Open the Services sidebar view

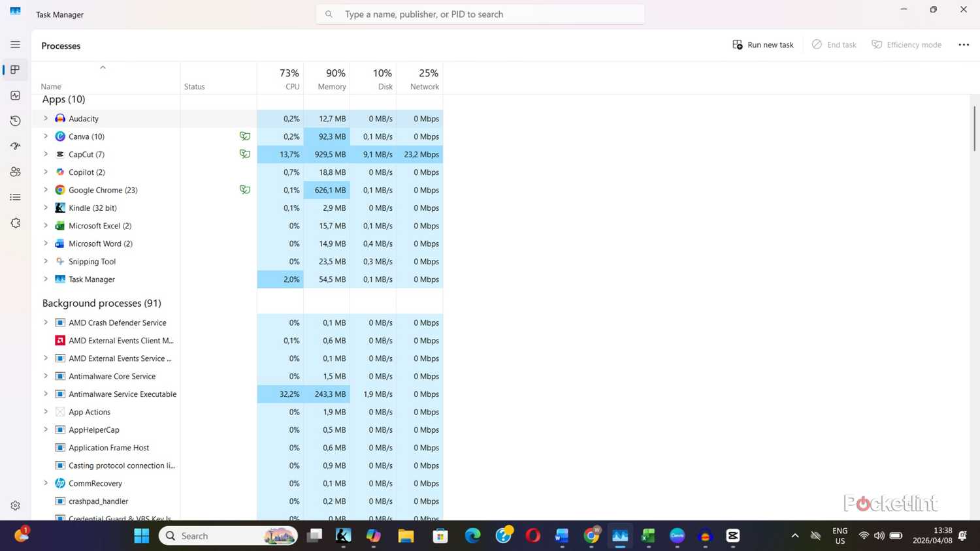[x=15, y=223]
